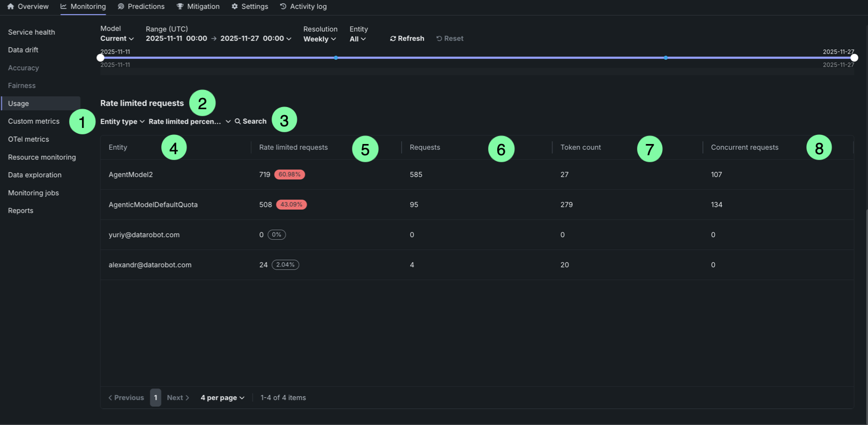Open the Activity log tab
This screenshot has height=425, width=868.
(x=303, y=6)
